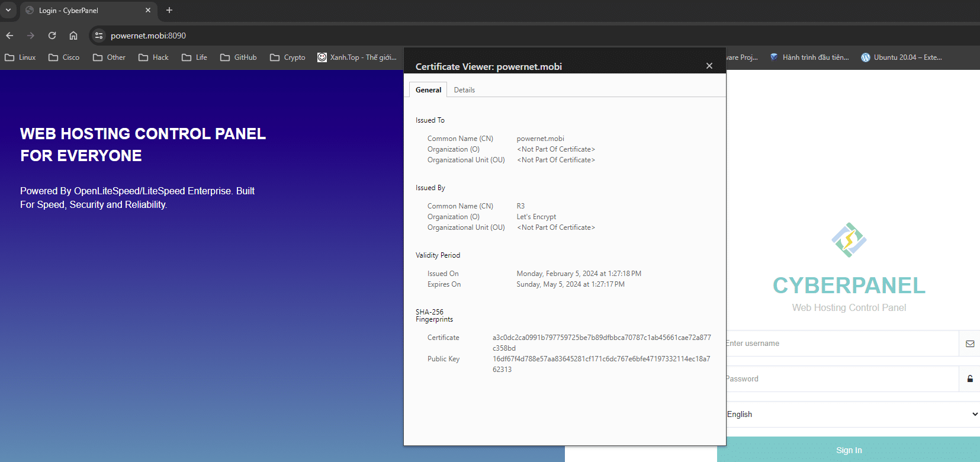Select the certificate SHA-256 fingerprint value
The image size is (980, 462).
pyautogui.click(x=602, y=343)
